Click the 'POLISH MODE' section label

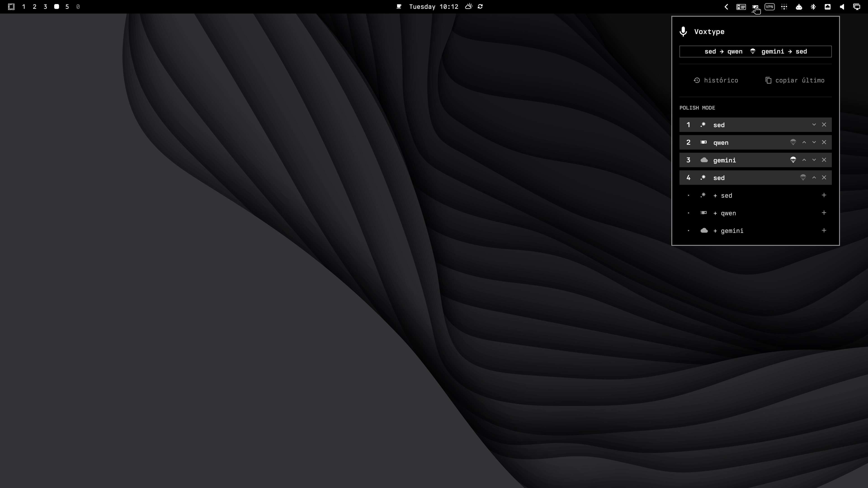(697, 108)
